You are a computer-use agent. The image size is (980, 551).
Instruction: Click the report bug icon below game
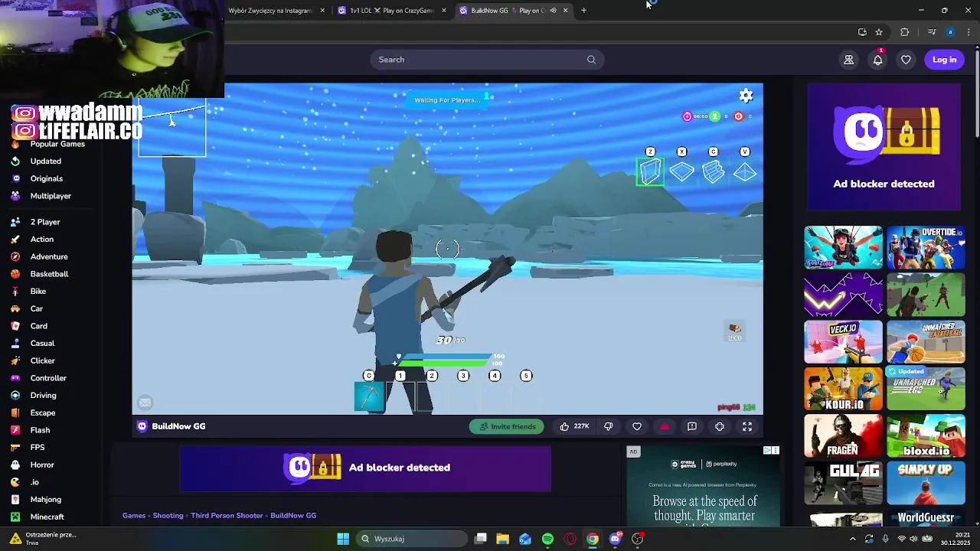pyautogui.click(x=691, y=426)
